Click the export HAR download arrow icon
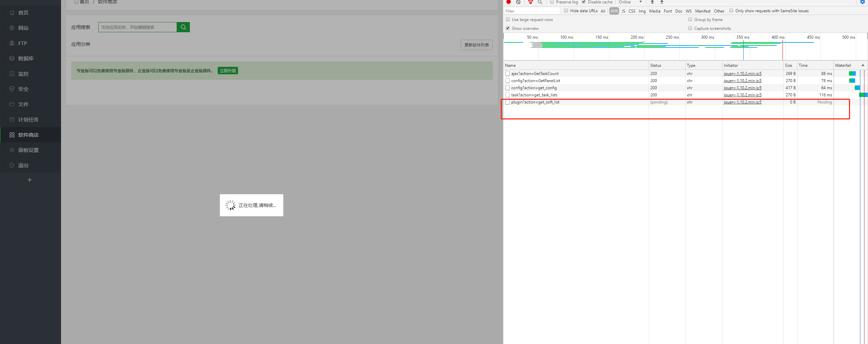The width and height of the screenshot is (868, 344). 662,2
